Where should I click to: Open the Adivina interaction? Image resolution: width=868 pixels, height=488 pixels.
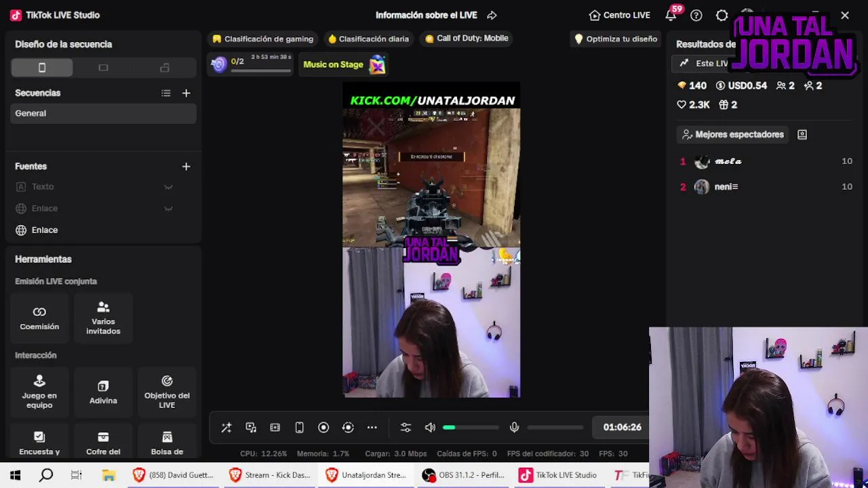[103, 392]
